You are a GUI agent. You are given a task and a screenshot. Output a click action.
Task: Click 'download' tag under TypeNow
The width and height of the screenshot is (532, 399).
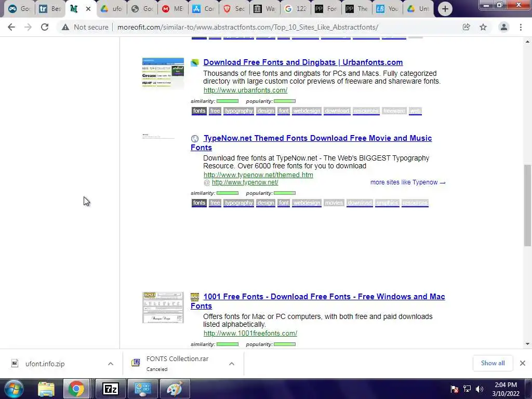[x=360, y=203]
